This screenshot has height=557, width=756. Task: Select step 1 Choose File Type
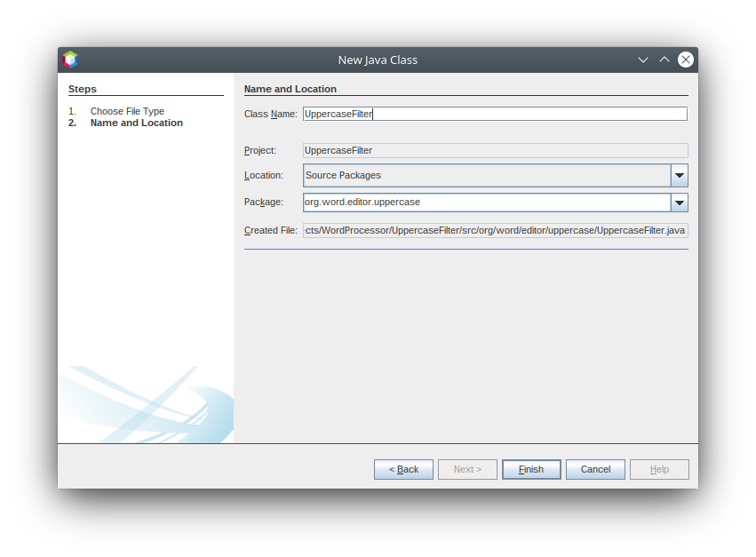pos(127,111)
